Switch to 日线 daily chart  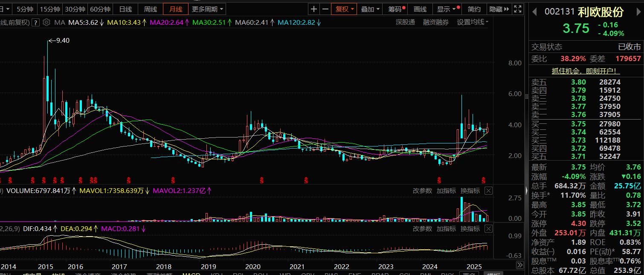[125, 9]
